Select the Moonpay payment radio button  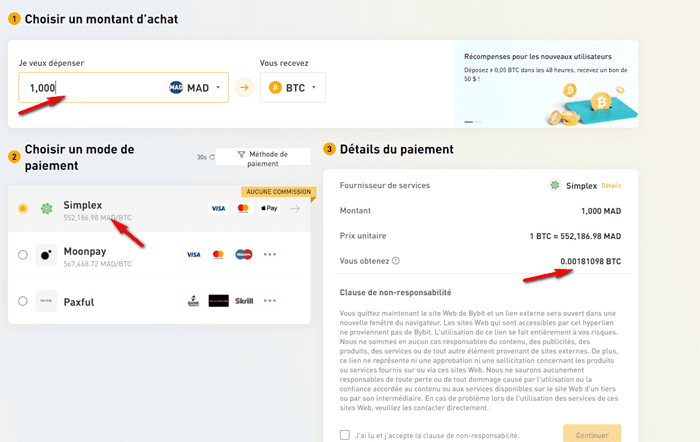click(23, 255)
